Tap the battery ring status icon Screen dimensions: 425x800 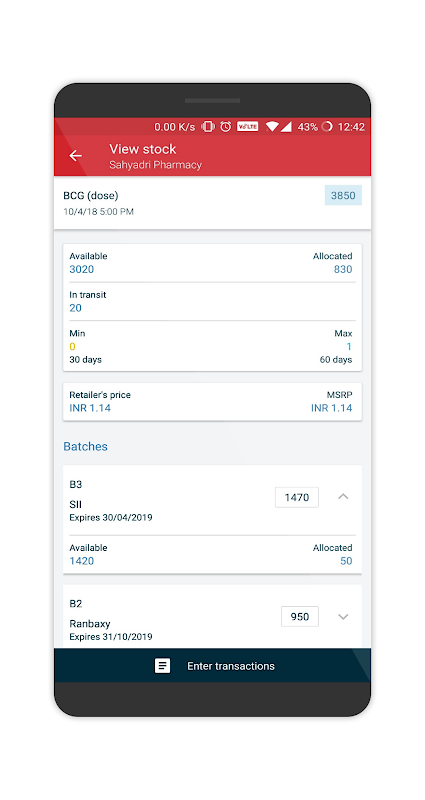tap(327, 127)
